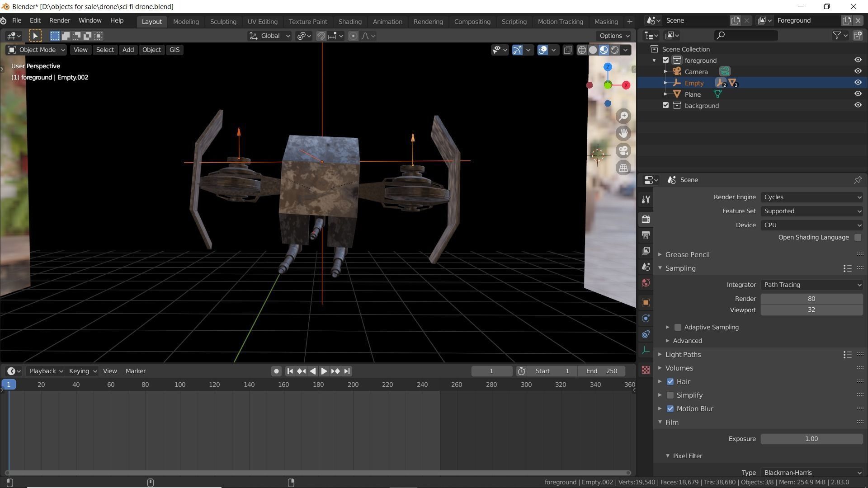This screenshot has width=868, height=488.
Task: Uncheck foreground collection checkbox
Action: click(x=665, y=60)
